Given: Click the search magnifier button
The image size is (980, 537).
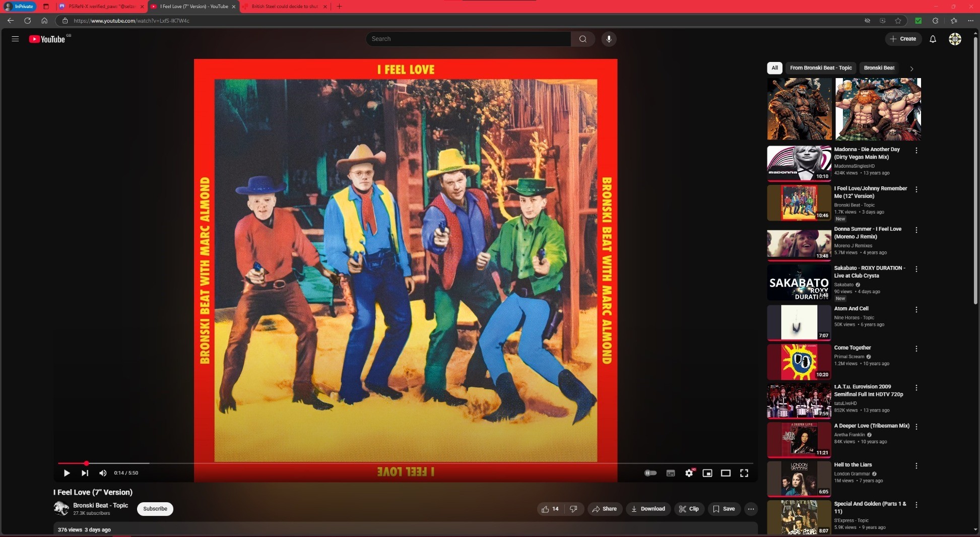Looking at the screenshot, I should pos(583,39).
